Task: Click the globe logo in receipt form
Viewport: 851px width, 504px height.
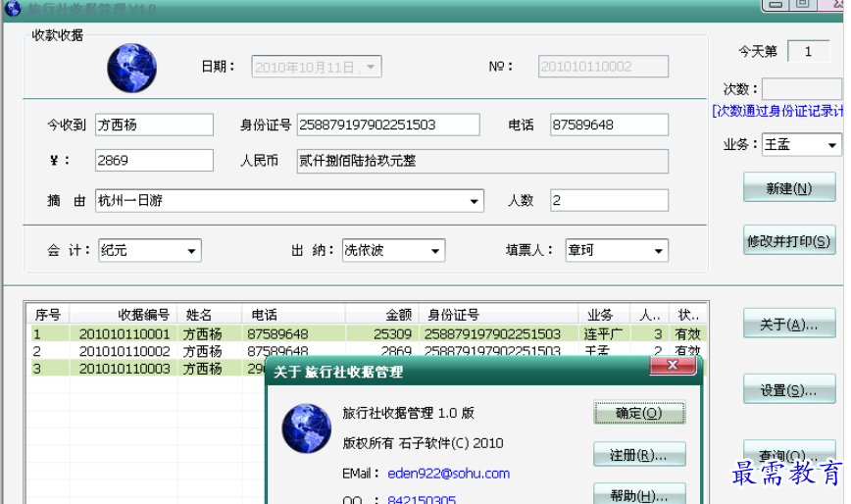Action: 132,68
